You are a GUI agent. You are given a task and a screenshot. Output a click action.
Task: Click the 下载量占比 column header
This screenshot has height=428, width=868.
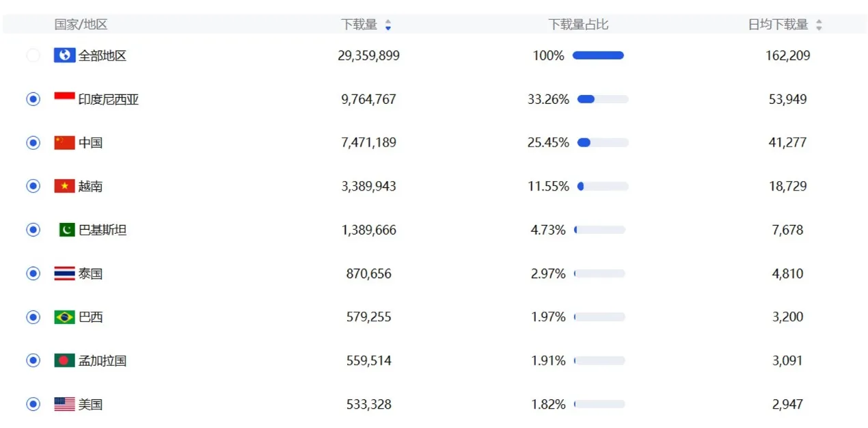(x=578, y=24)
